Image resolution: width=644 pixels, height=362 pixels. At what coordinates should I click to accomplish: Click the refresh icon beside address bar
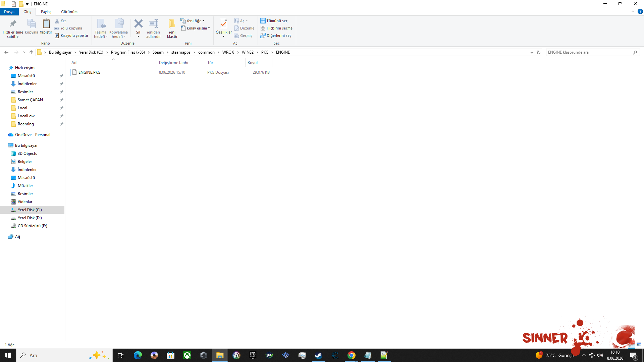coord(539,52)
